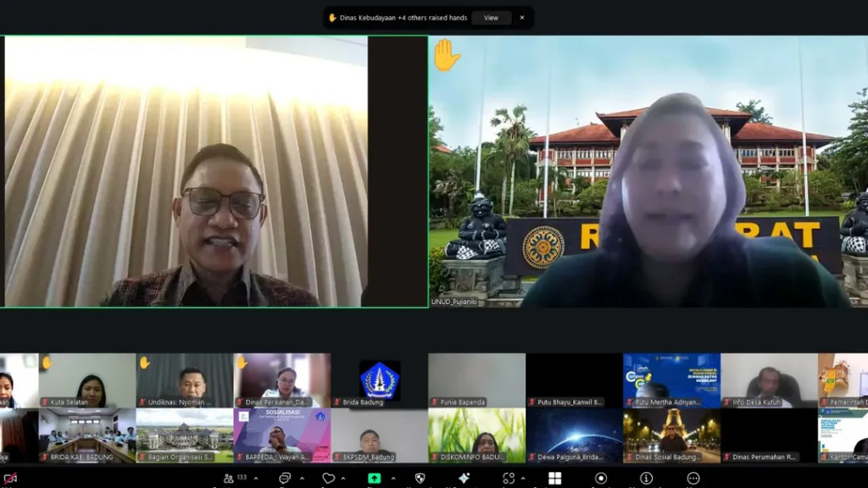Open the Participants panel icon

(228, 479)
